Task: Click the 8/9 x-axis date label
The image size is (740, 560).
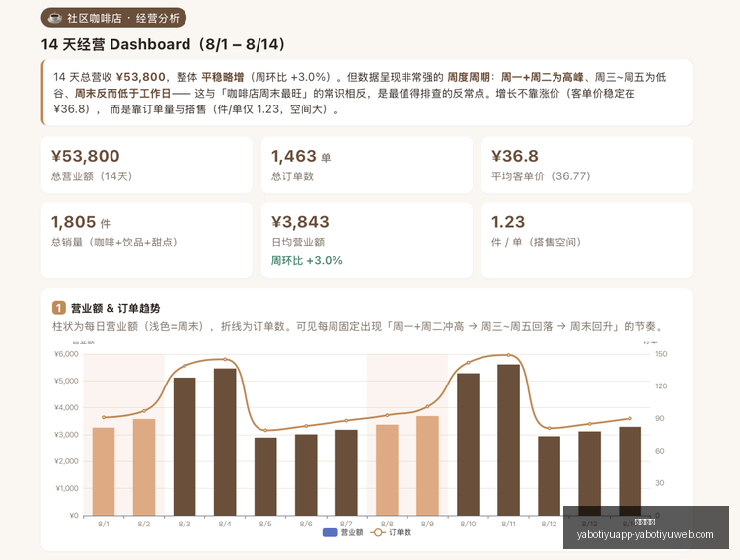Action: (427, 524)
